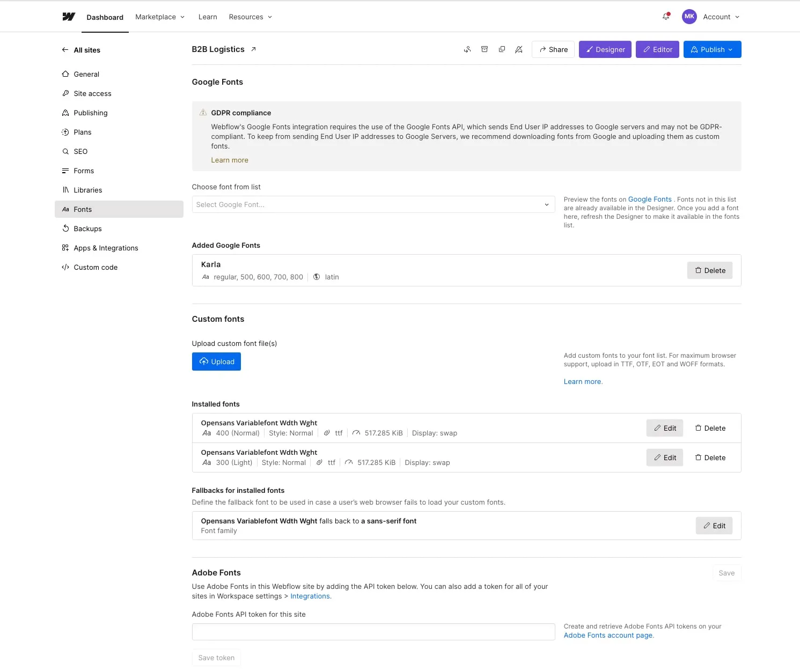Edit the 300 (Light) Opensans font
This screenshot has height=672, width=800.
tap(665, 457)
